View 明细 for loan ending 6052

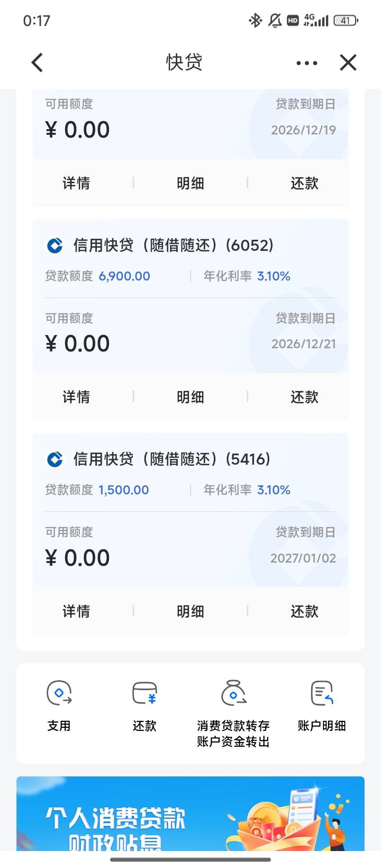click(190, 397)
